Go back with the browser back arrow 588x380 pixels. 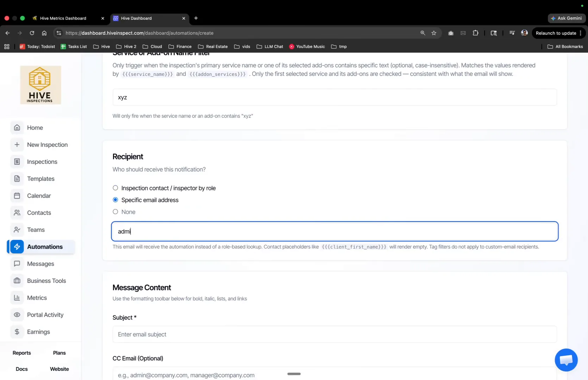tap(8, 33)
